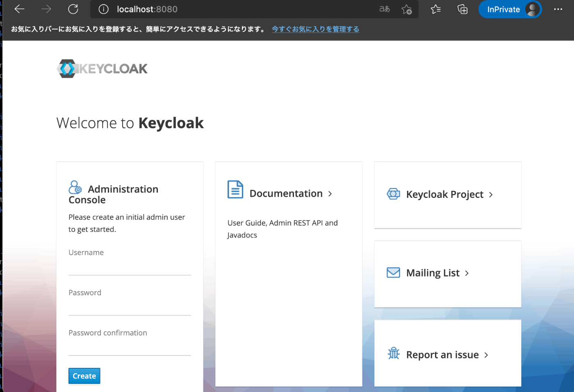Open the Keycloak Project link
Image resolution: width=574 pixels, height=392 pixels.
point(445,195)
